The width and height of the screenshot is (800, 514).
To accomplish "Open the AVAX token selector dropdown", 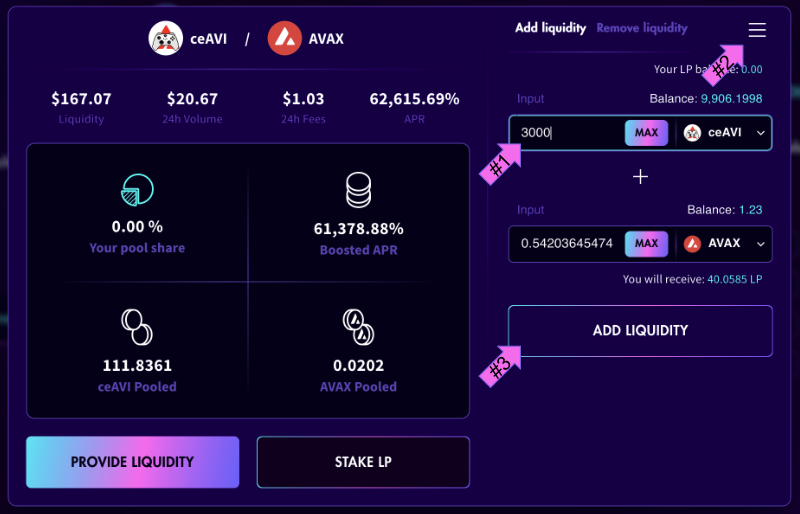I will point(725,243).
